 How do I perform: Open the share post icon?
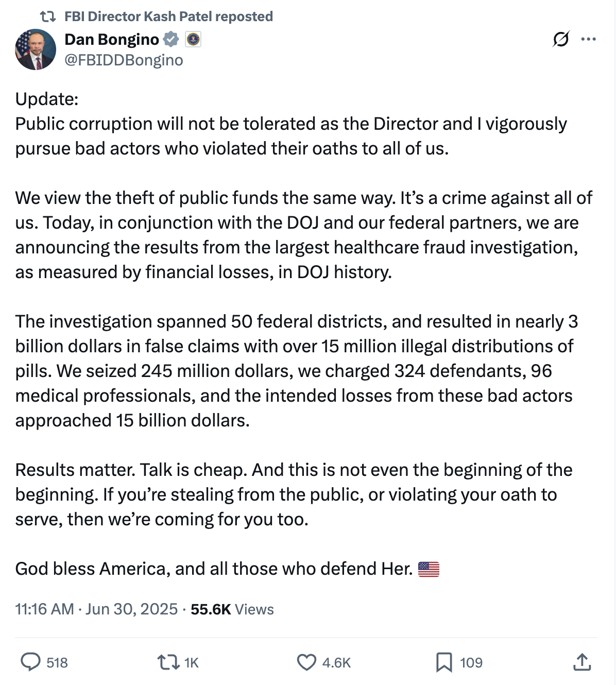point(582,662)
